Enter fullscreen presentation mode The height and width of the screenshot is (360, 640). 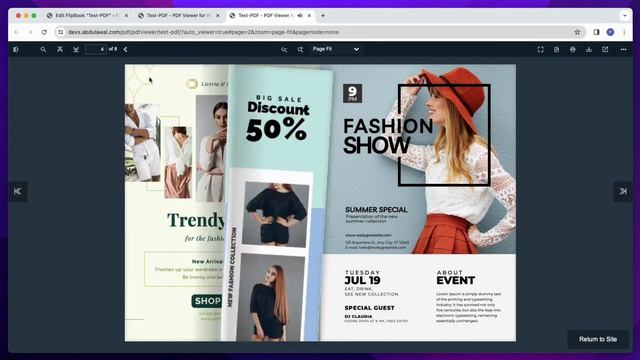pyautogui.click(x=540, y=49)
